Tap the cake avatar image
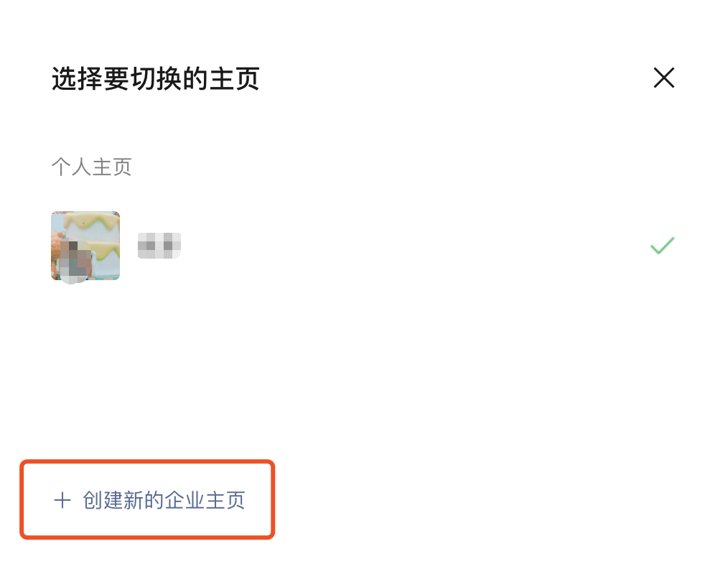The image size is (728, 569). tap(85, 246)
